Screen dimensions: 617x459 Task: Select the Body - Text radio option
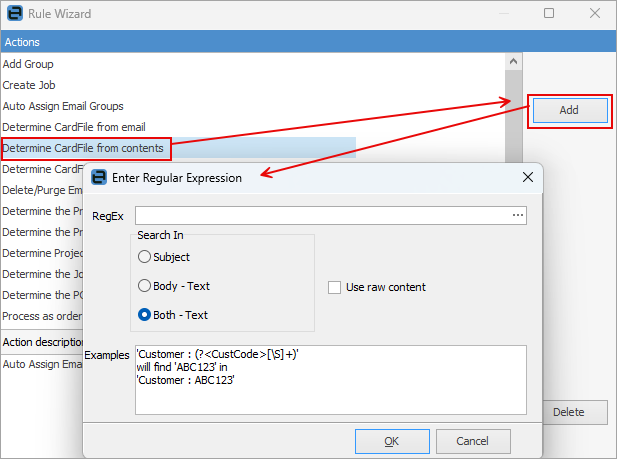(x=144, y=286)
